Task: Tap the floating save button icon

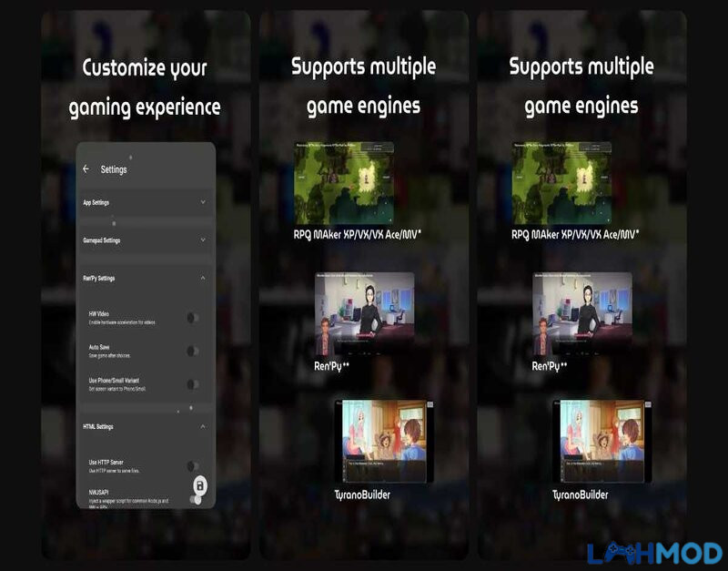Action: (x=200, y=485)
